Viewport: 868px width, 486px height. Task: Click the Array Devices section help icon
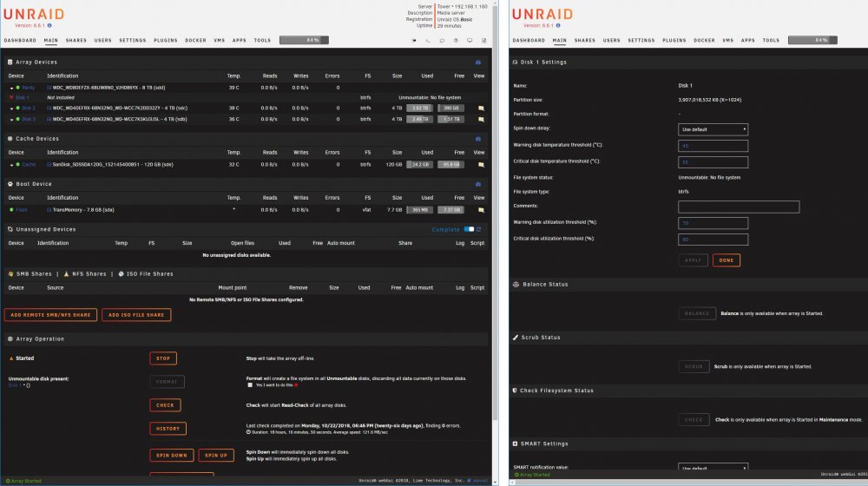[x=478, y=62]
